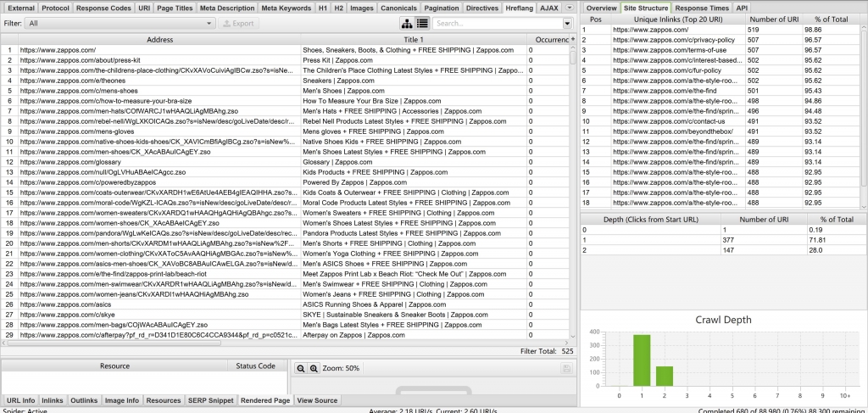Click the Resource column header
868x413 pixels.
[x=114, y=366]
